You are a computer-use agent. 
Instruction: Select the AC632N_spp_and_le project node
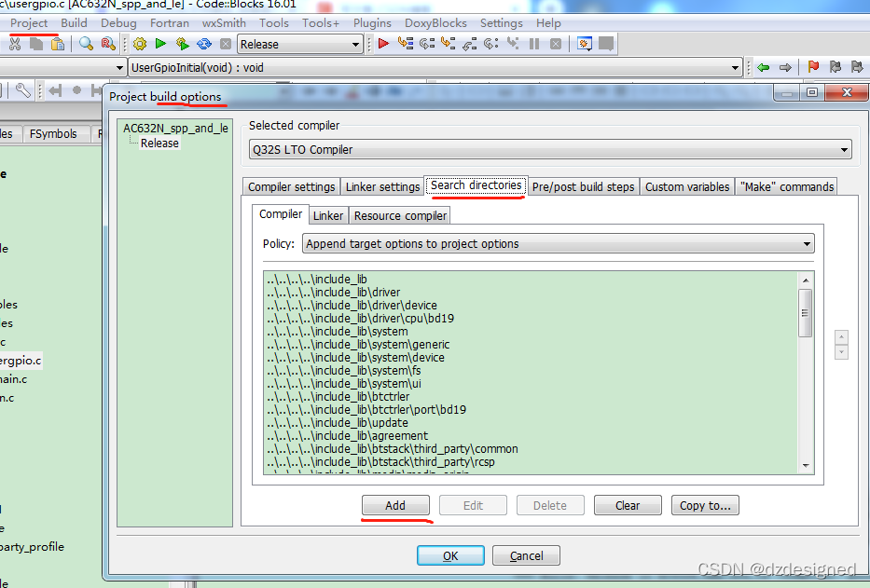pos(175,129)
